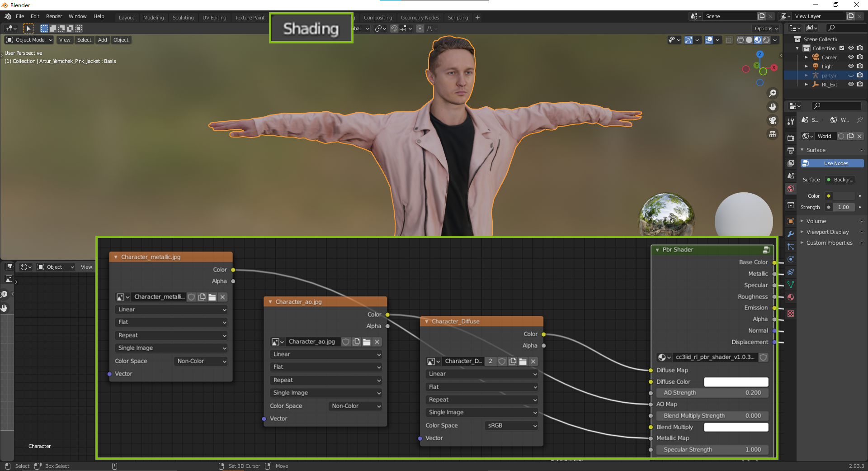
Task: Unlink the Character_metallic image datablock
Action: click(222, 297)
